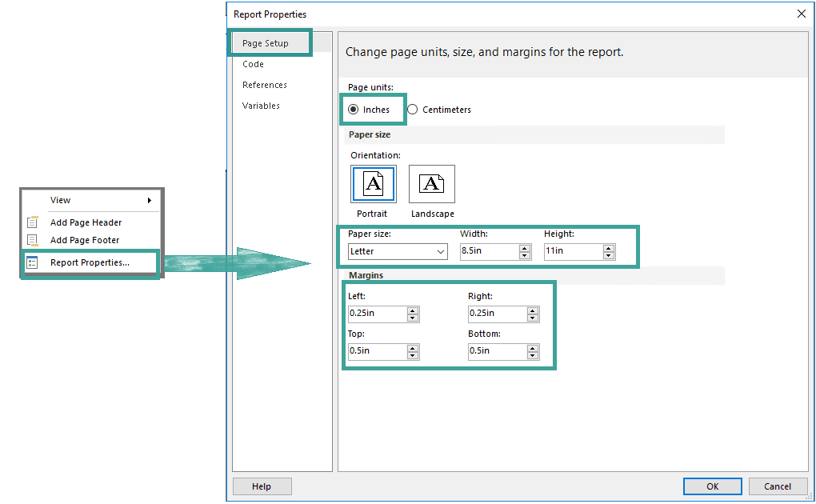Viewport: 816px width, 504px height.
Task: Increase Right margin with up spinner
Action: tap(532, 310)
